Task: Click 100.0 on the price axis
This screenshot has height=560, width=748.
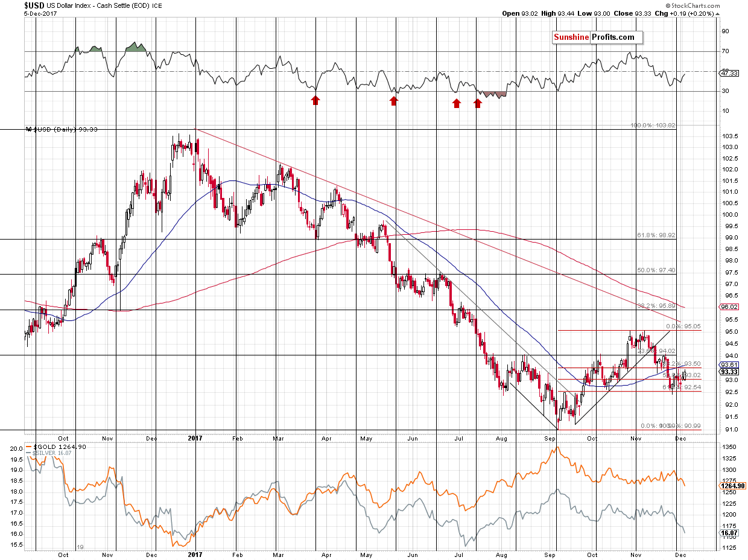Action: coord(729,215)
